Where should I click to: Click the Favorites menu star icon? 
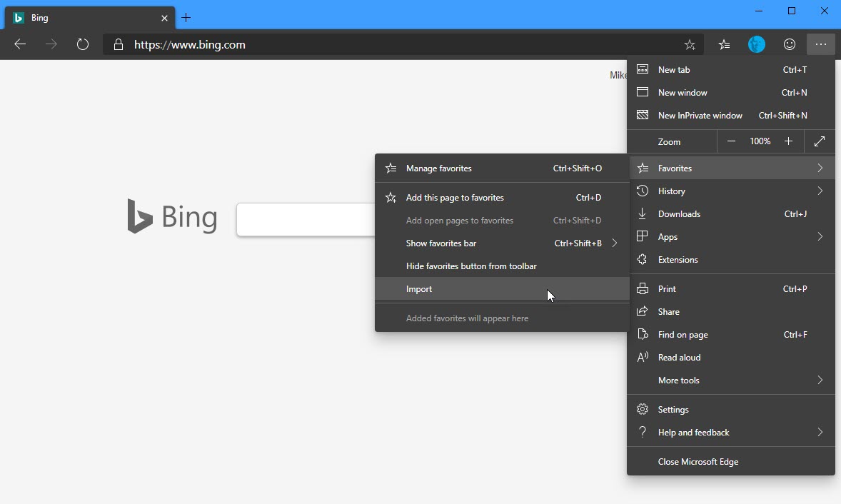[643, 168]
